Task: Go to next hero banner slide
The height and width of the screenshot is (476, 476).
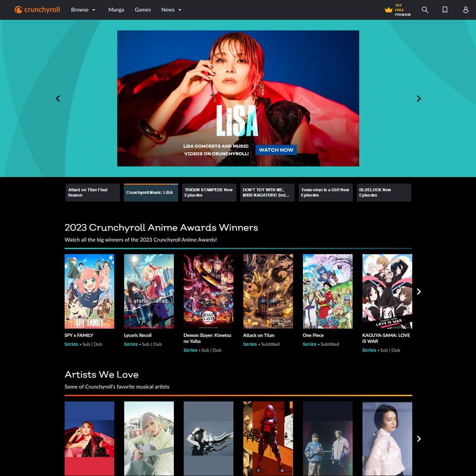Action: [x=419, y=99]
